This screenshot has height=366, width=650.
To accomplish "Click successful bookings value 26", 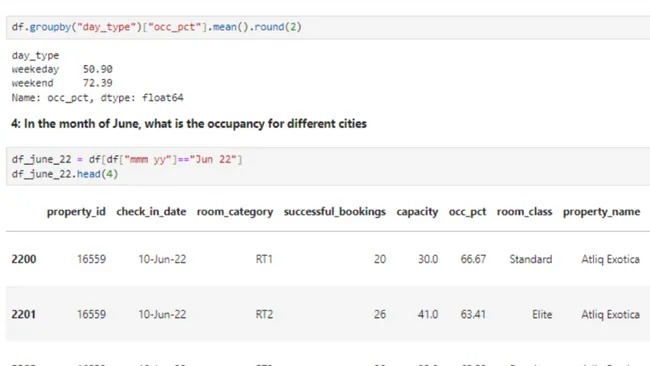I will (x=380, y=315).
